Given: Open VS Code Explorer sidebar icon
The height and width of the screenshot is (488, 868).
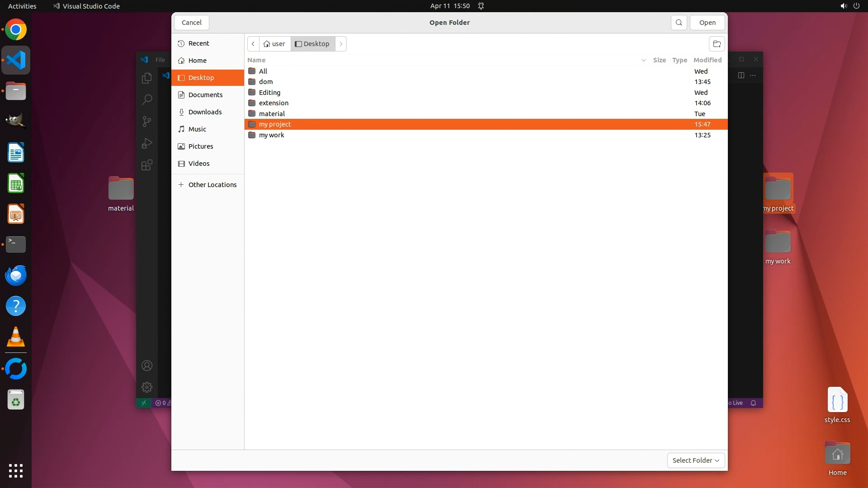Looking at the screenshot, I should pyautogui.click(x=146, y=78).
